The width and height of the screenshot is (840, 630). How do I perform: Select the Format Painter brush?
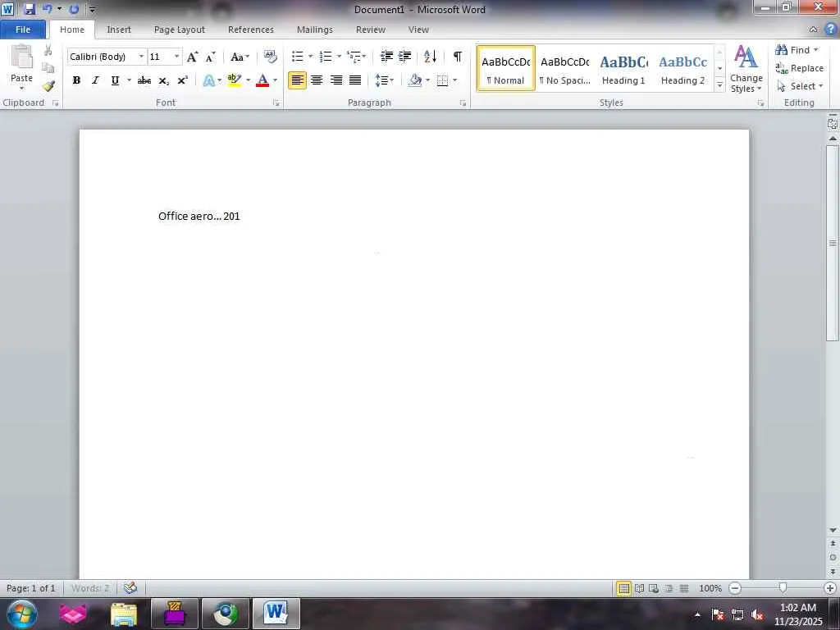tap(48, 85)
